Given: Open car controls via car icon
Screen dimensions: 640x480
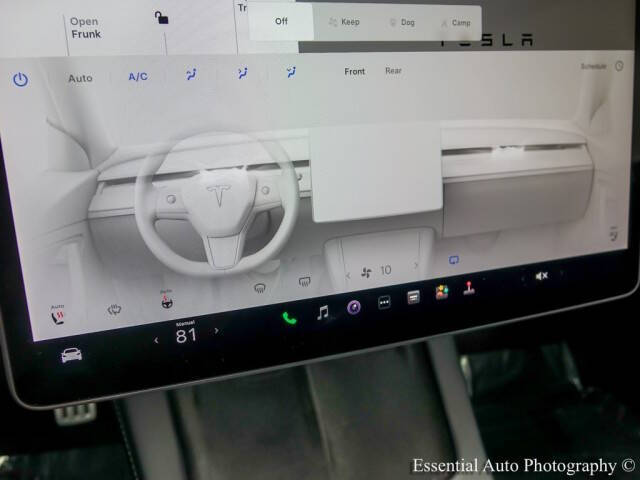Looking at the screenshot, I should [x=71, y=355].
